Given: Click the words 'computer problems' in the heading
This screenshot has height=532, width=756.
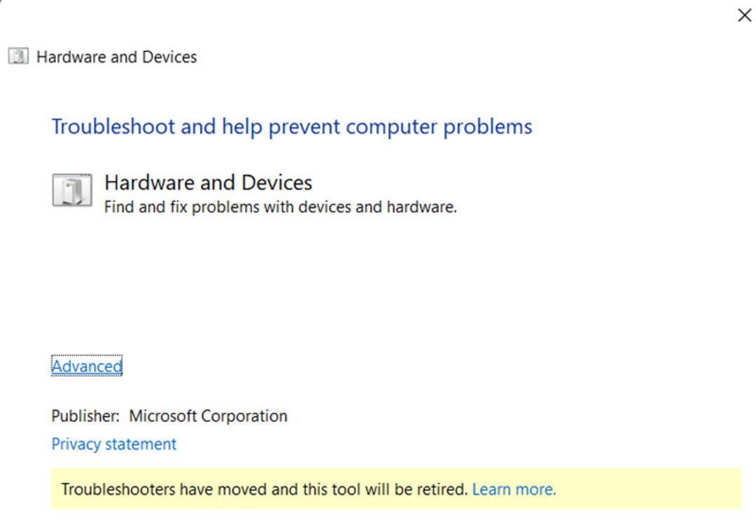Looking at the screenshot, I should coord(439,127).
